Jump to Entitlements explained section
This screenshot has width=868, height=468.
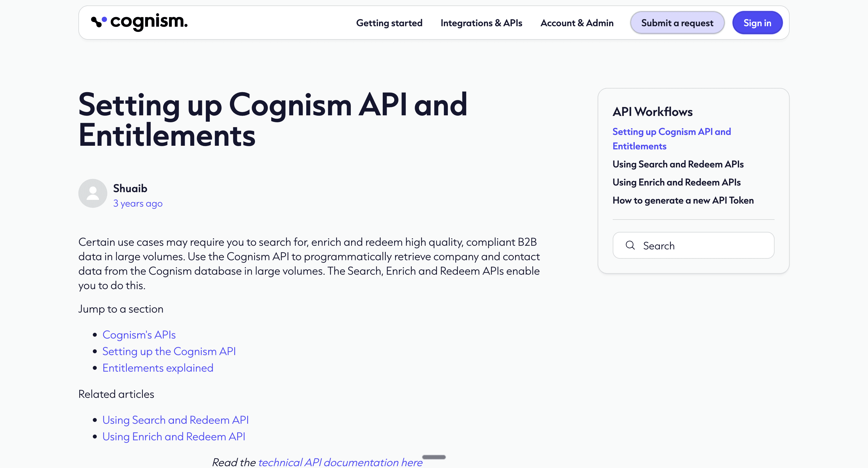158,368
